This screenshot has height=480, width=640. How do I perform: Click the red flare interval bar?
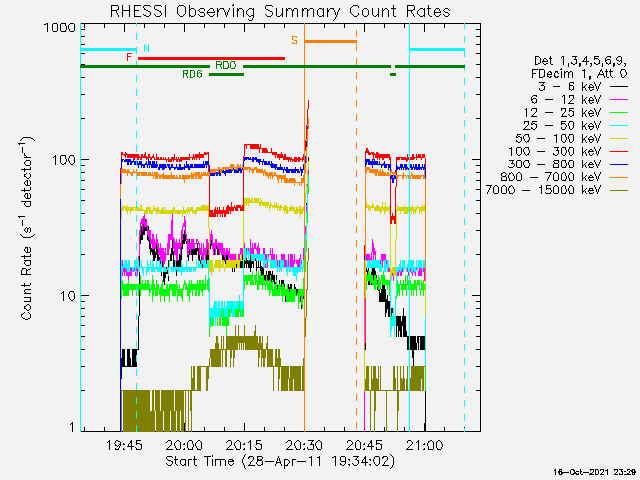[211, 58]
